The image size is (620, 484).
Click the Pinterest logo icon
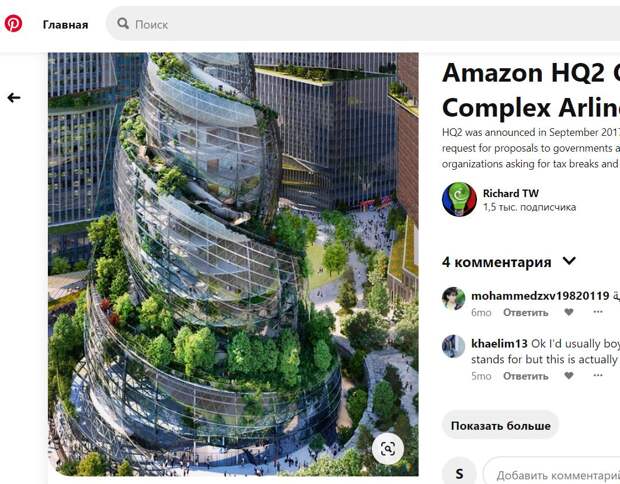(x=13, y=23)
